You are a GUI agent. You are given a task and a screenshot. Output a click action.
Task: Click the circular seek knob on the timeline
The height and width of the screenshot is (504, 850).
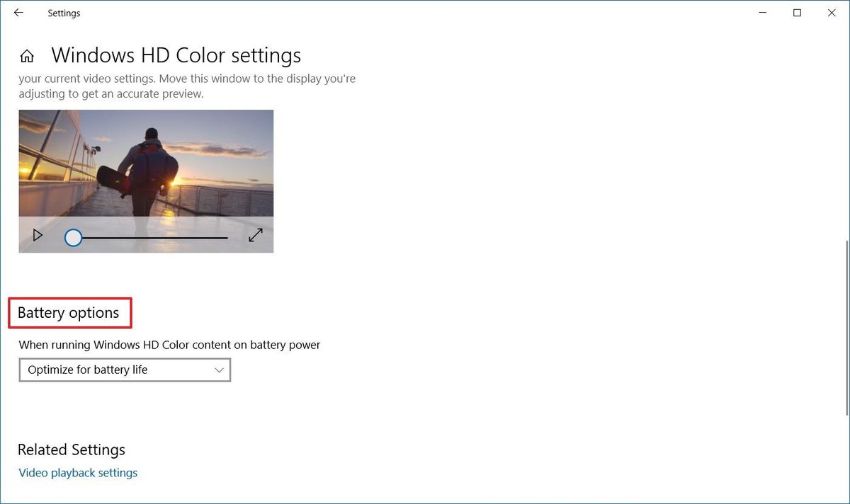[x=73, y=238]
